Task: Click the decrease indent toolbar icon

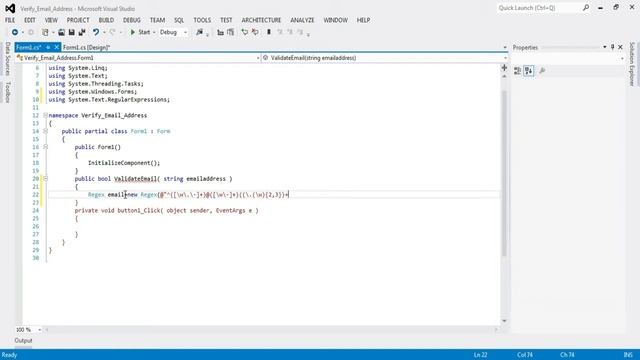Action: click(220, 32)
